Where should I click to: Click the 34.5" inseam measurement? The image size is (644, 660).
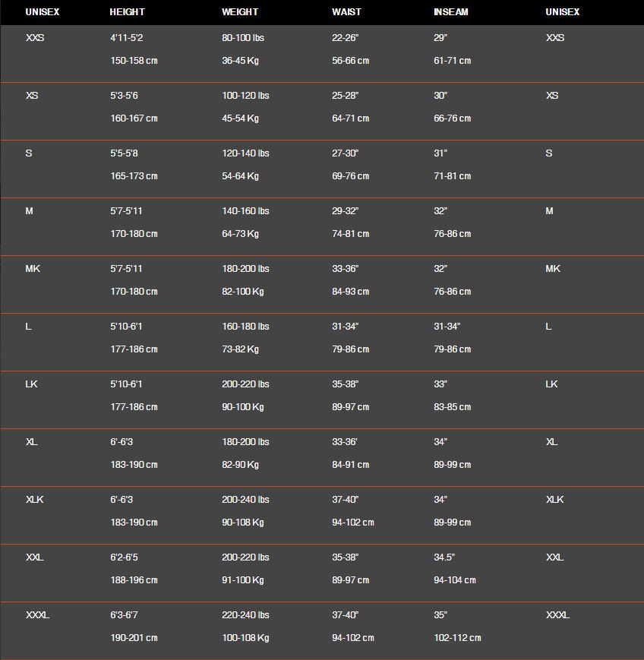coord(444,557)
